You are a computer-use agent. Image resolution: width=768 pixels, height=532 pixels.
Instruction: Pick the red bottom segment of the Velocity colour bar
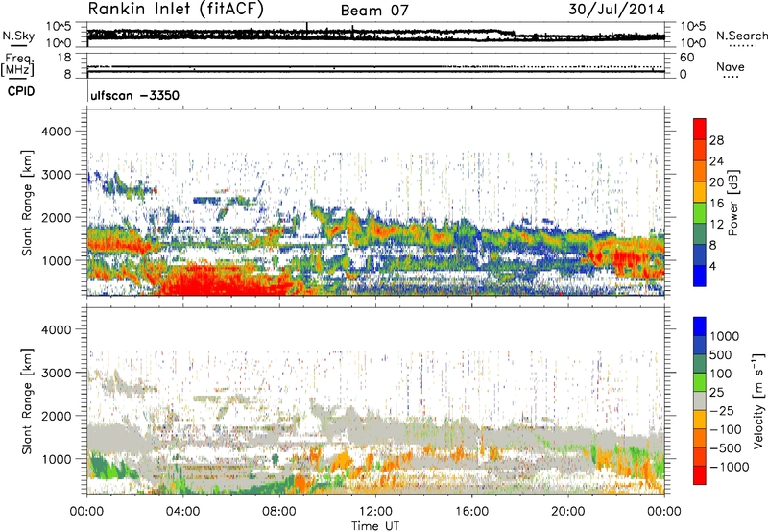[700, 475]
